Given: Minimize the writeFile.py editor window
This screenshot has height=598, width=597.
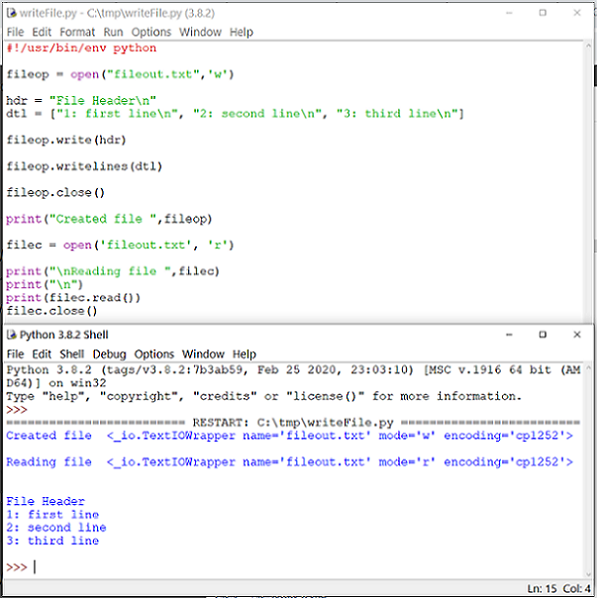Looking at the screenshot, I should pyautogui.click(x=509, y=13).
